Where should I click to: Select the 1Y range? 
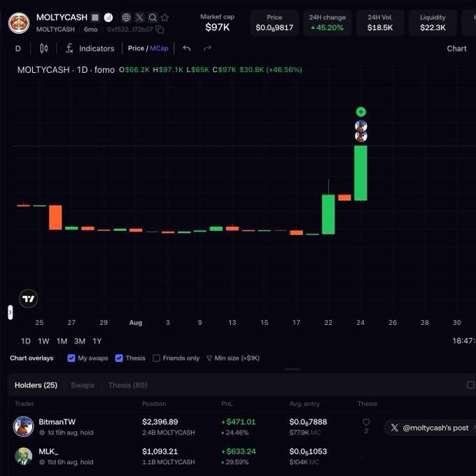pos(97,341)
